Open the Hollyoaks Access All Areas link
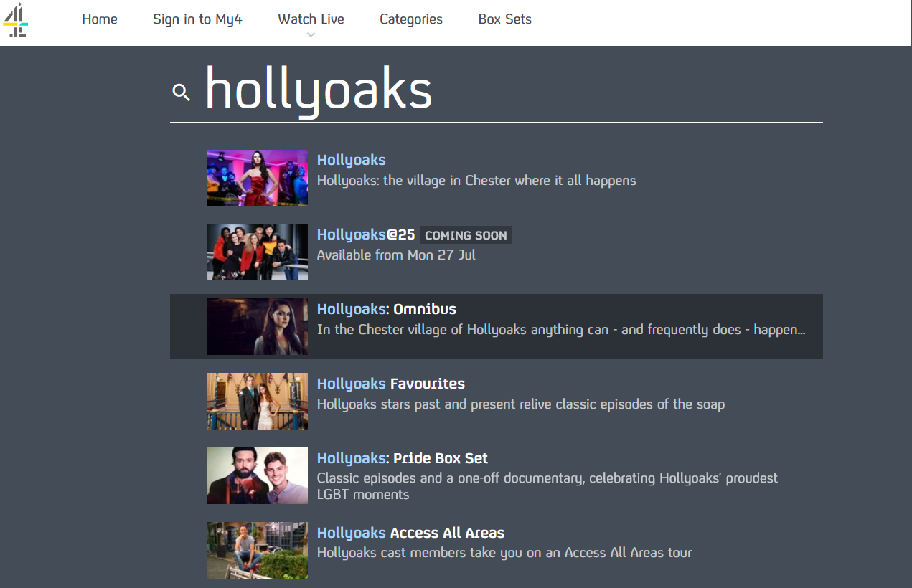This screenshot has width=912, height=588. pos(410,533)
